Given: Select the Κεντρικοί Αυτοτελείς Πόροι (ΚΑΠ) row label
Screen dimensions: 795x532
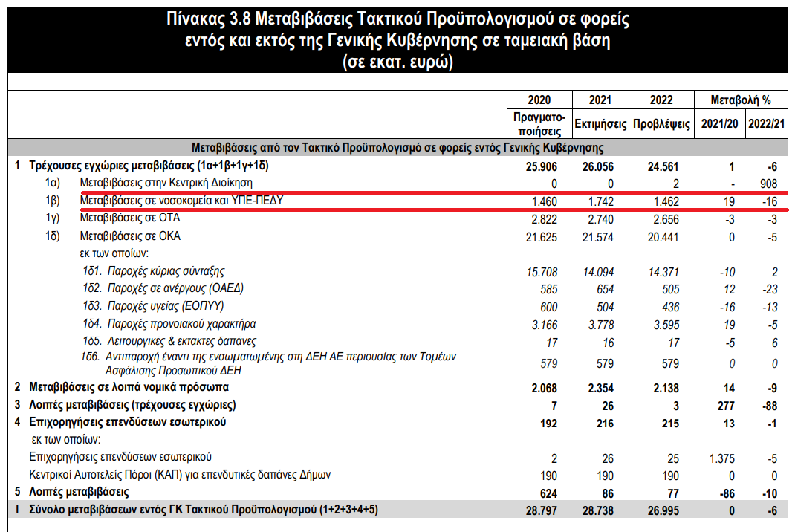Looking at the screenshot, I should pos(179,474).
